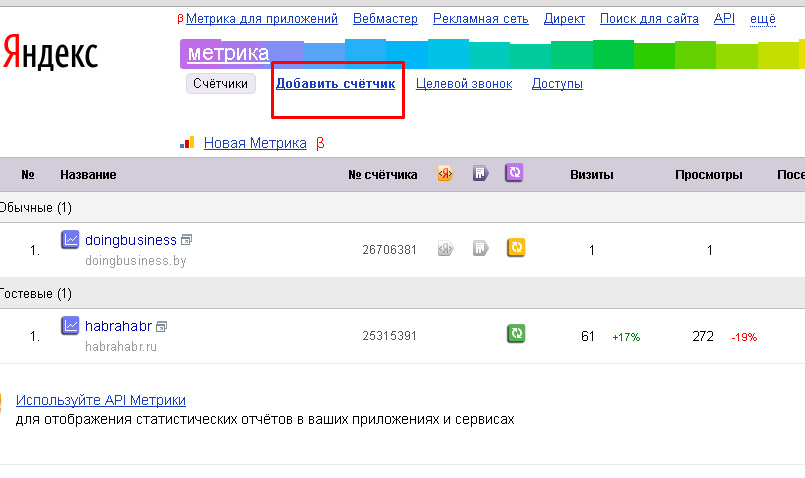Click Используйте API Метрики link
Viewport: 805px width, 478px height.
click(x=101, y=400)
